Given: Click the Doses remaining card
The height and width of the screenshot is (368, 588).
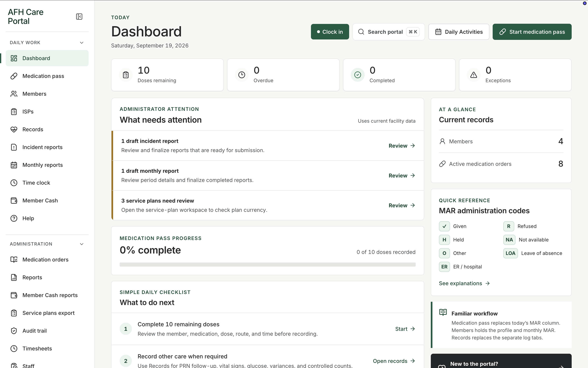Looking at the screenshot, I should [167, 75].
